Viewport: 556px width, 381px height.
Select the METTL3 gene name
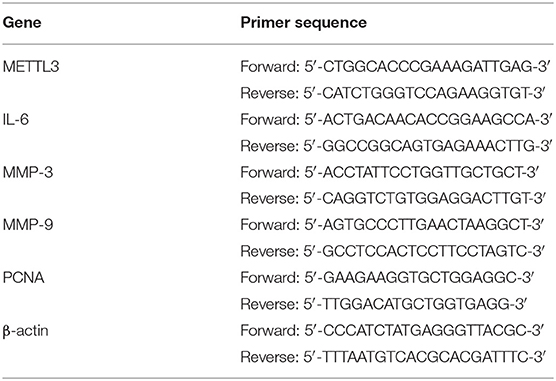31,66
